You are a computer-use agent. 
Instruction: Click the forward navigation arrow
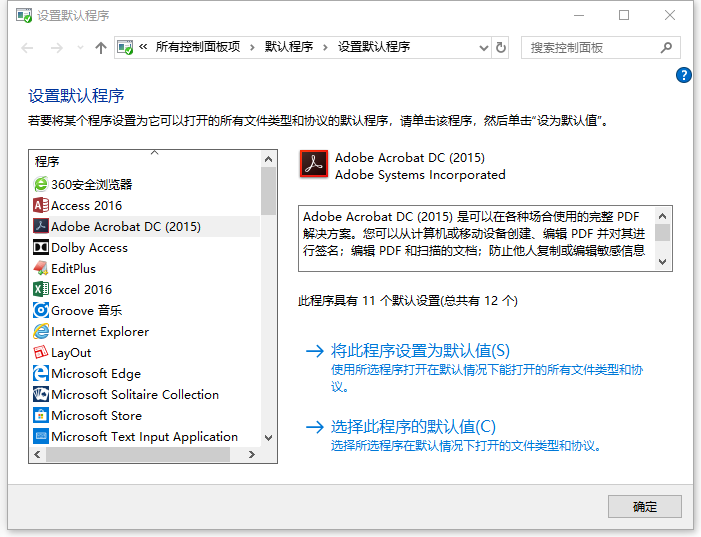57,47
